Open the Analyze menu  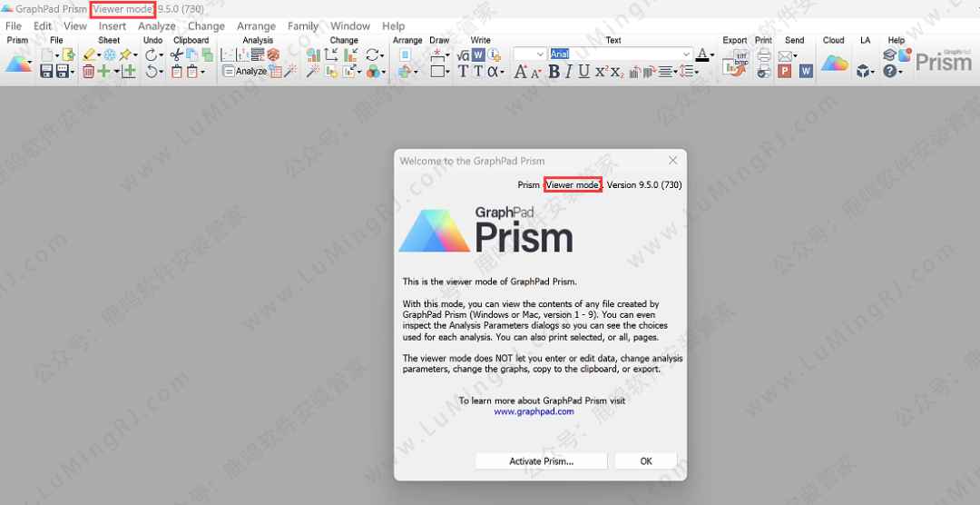point(157,26)
